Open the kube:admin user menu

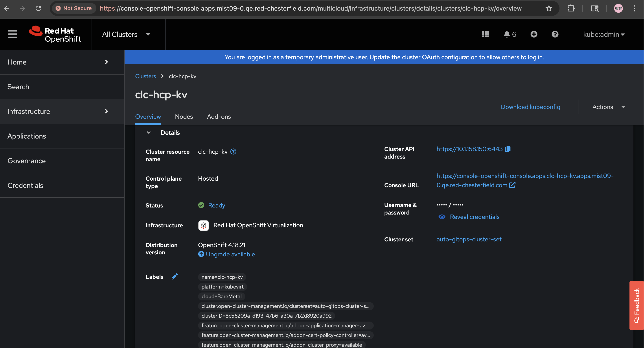click(x=604, y=34)
